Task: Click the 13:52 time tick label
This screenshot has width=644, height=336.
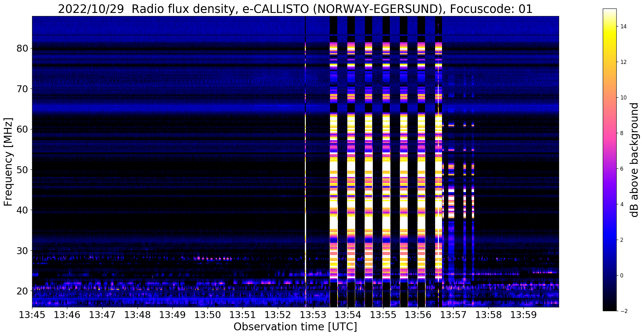Action: 278,315
